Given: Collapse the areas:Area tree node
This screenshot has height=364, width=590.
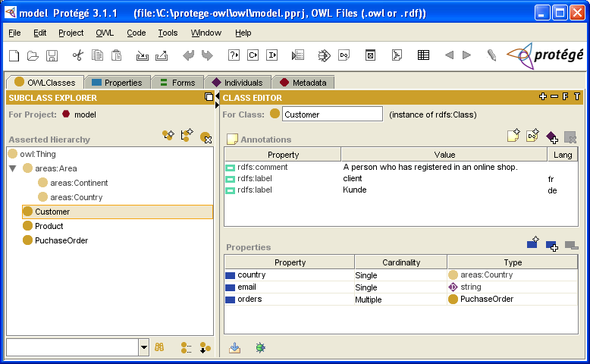Looking at the screenshot, I should coord(13,168).
